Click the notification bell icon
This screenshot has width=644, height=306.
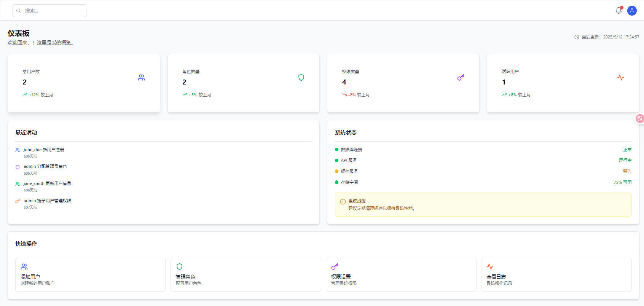(x=618, y=11)
